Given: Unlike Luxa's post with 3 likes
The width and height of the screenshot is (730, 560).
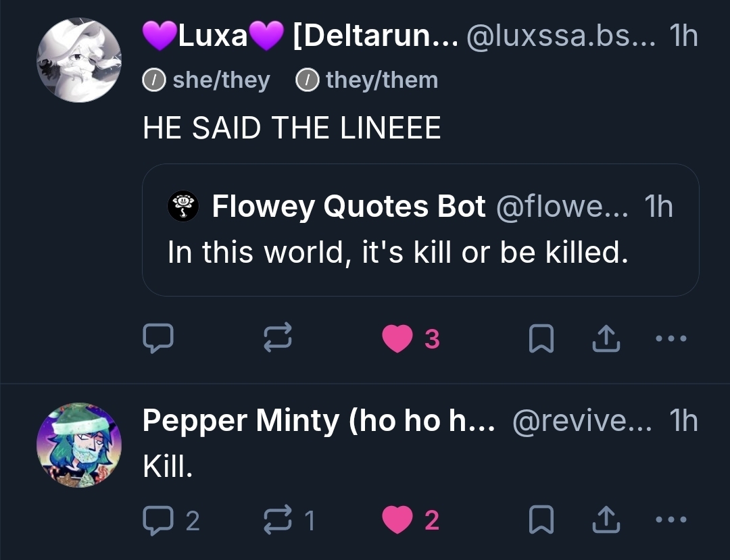Looking at the screenshot, I should pos(397,339).
